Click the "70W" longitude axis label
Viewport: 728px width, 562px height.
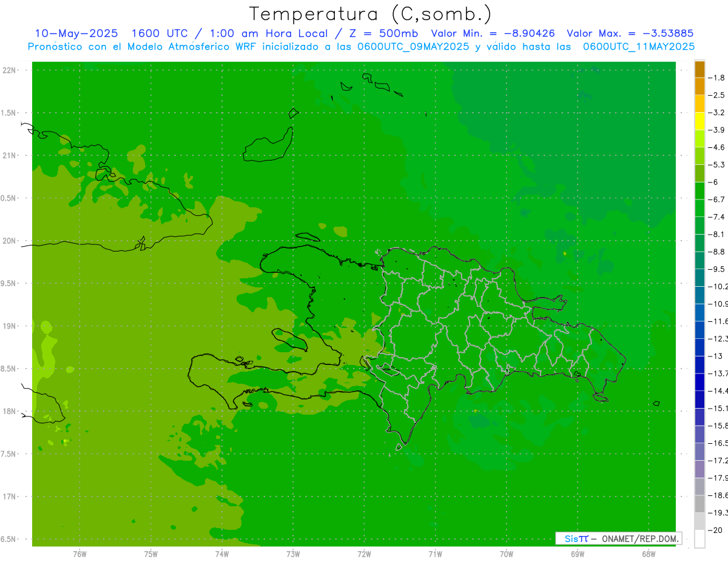506,554
